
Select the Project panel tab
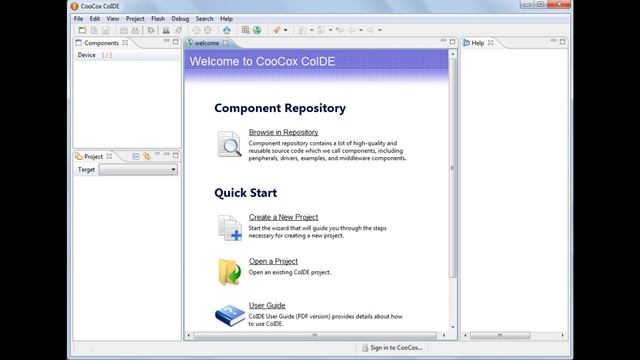(x=93, y=156)
